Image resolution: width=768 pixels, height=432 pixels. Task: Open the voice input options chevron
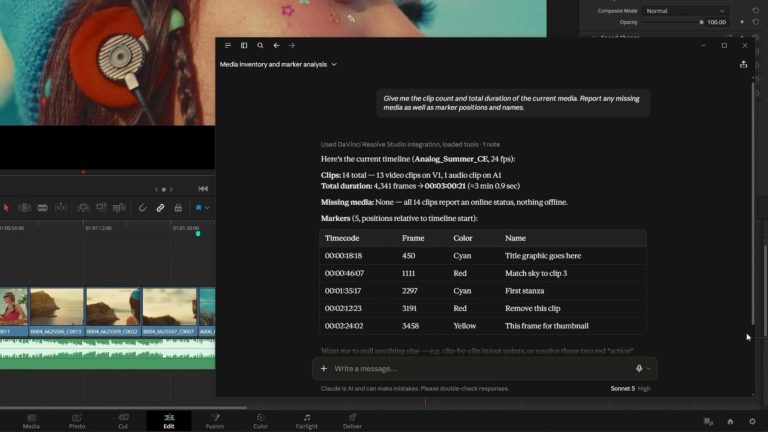pos(648,369)
